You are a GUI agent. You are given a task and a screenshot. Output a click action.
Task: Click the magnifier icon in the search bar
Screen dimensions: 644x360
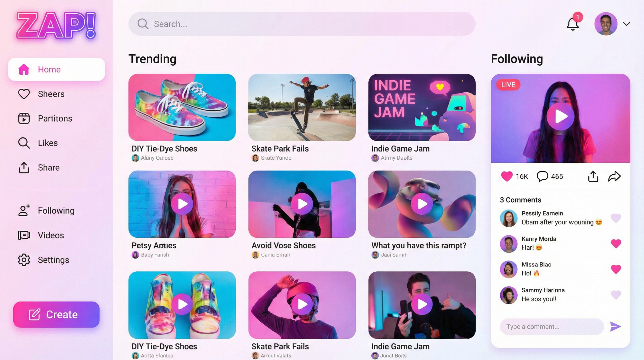[x=143, y=24]
